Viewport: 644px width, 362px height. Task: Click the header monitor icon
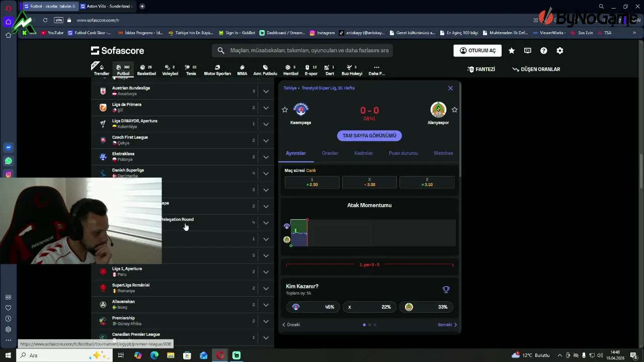527,51
